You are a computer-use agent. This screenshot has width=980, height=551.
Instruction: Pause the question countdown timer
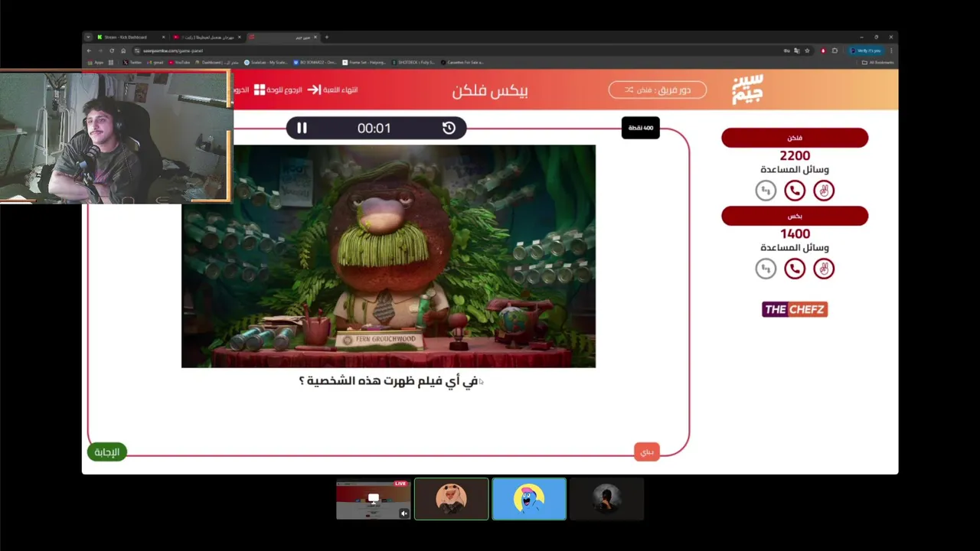tap(302, 129)
